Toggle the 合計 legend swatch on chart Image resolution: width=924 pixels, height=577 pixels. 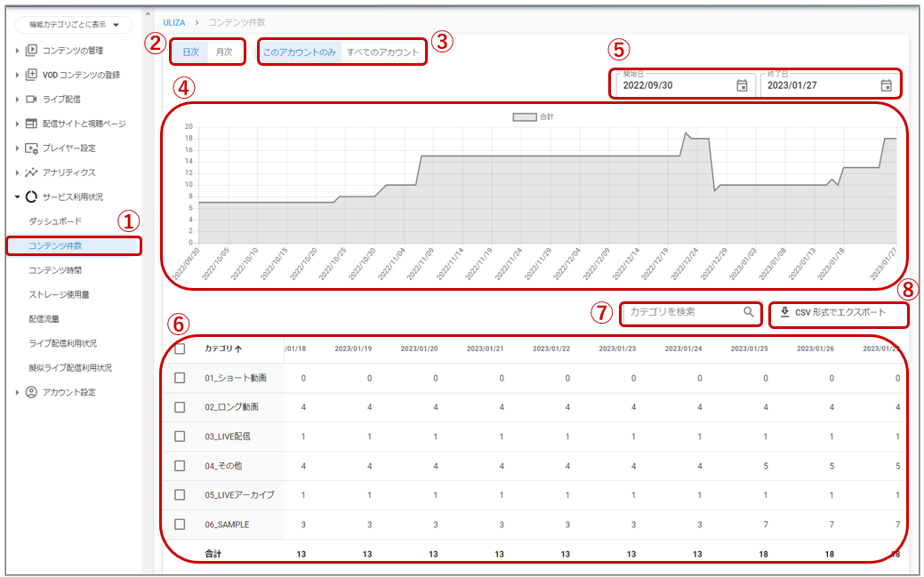pyautogui.click(x=524, y=116)
